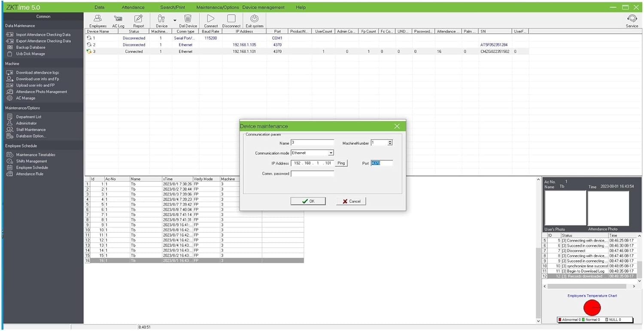Click the OK button in dialog
Screen dimensions: 644x331
coord(308,201)
